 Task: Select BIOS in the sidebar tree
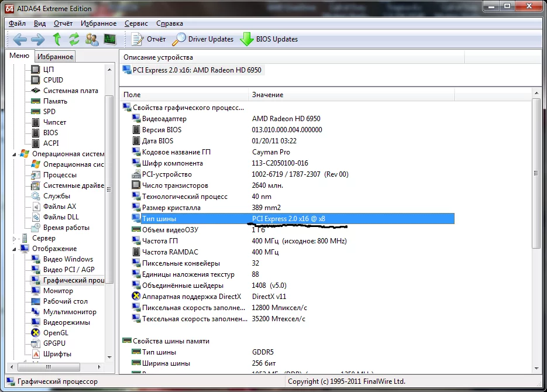[45, 133]
